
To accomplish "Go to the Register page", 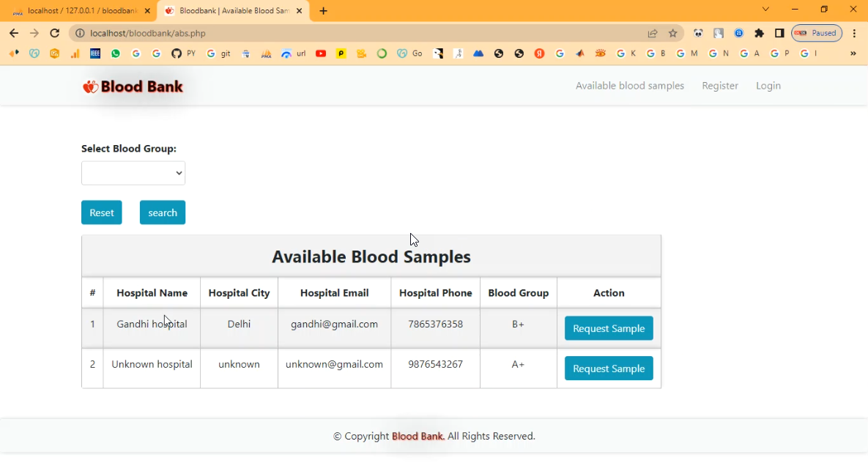I will 720,86.
